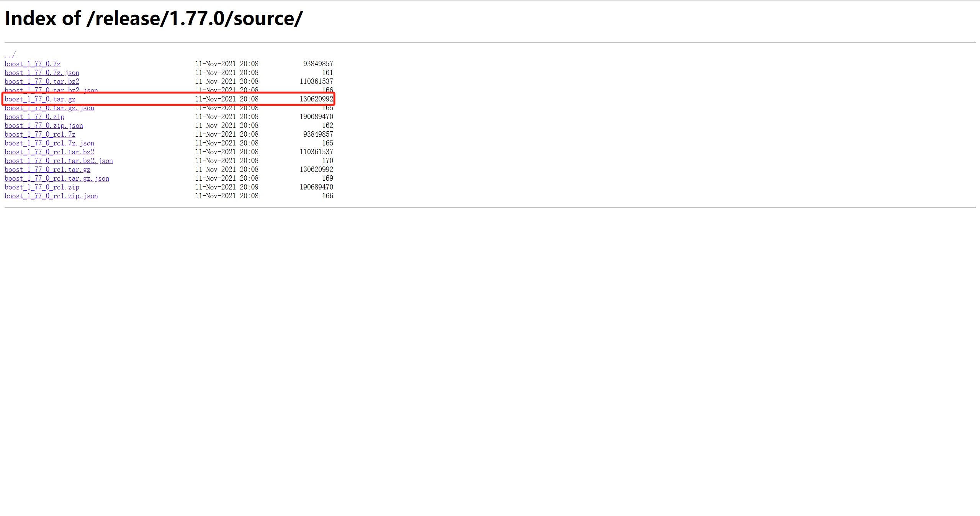Click the date in the rc1.tar.gz row
Screen dimensions: 980x516
coord(227,169)
